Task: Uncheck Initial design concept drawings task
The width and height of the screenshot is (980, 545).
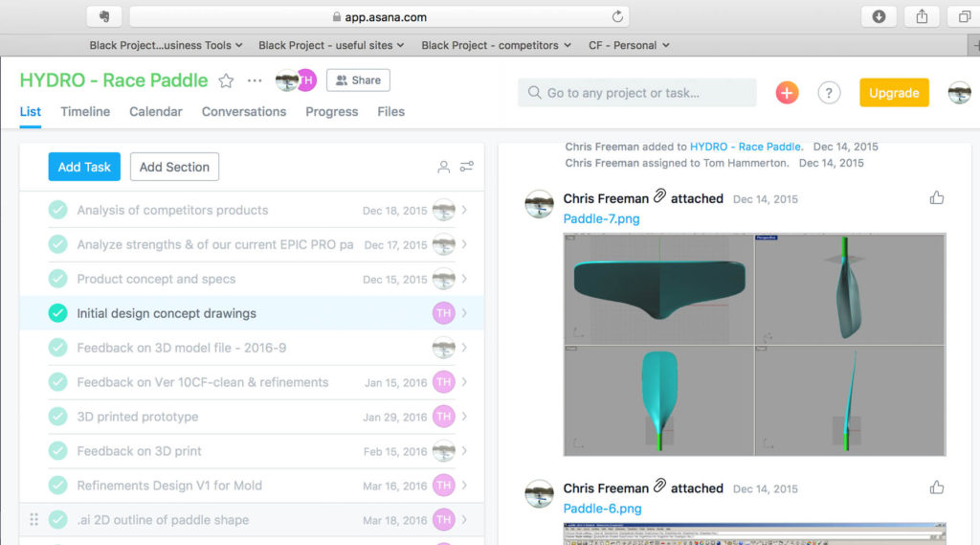Action: (x=57, y=313)
